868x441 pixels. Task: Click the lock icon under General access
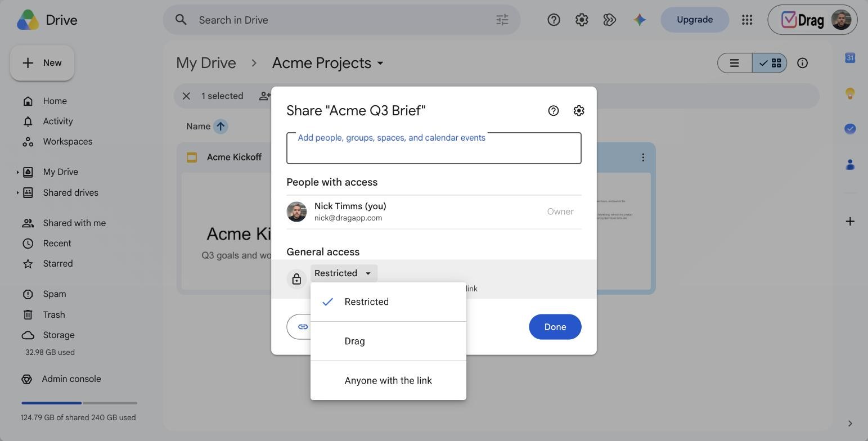click(296, 280)
